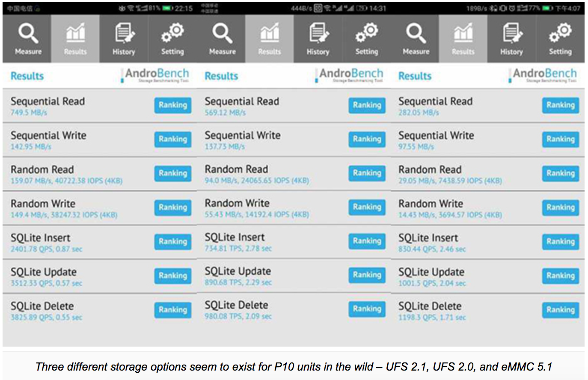Select Results tab in the 14:31 screenshot
The width and height of the screenshot is (588, 380).
(x=270, y=39)
